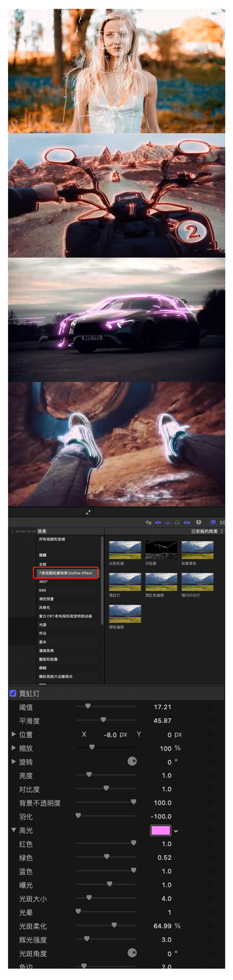Click the 平滑度 slider handle
Viewport: 233px width, 980px height.
point(103,720)
